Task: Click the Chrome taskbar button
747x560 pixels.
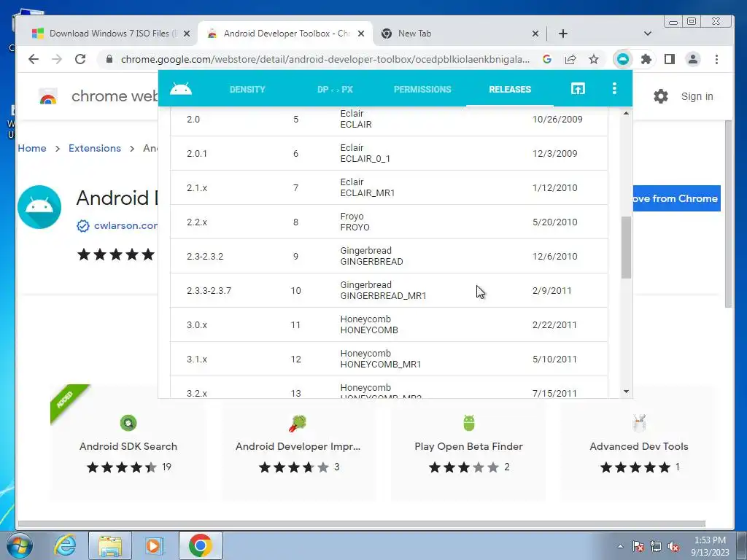Action: 200,545
